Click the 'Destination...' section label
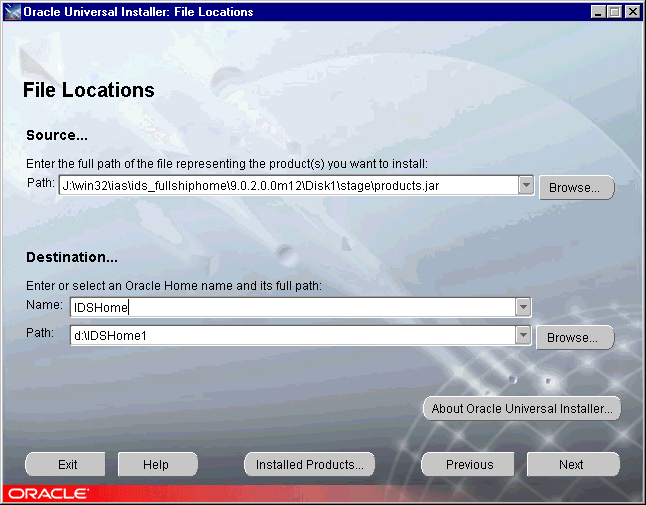Screen dimensions: 646x505 72,257
